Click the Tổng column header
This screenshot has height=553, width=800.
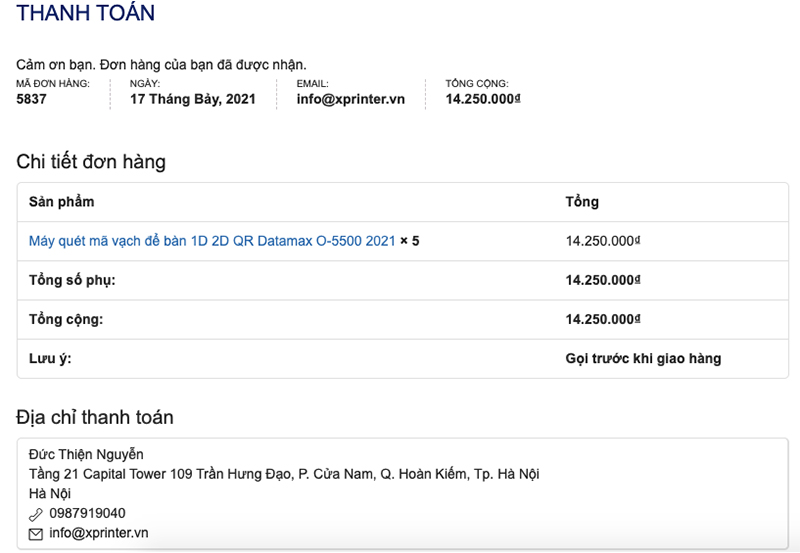point(582,202)
